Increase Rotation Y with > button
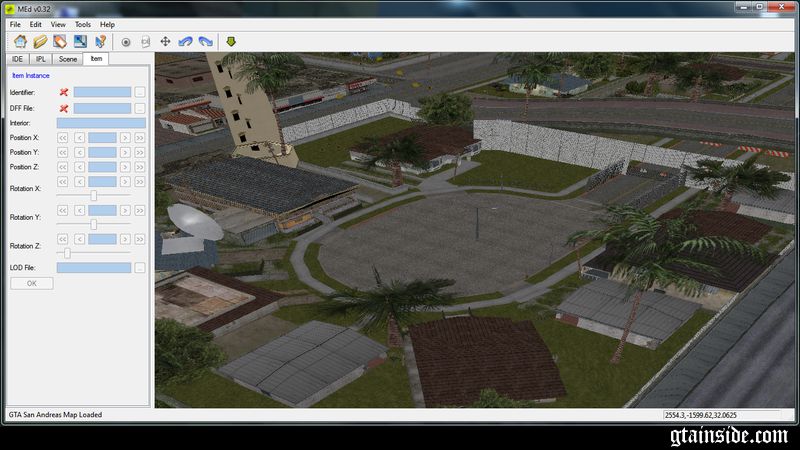The height and width of the screenshot is (450, 800). 125,210
